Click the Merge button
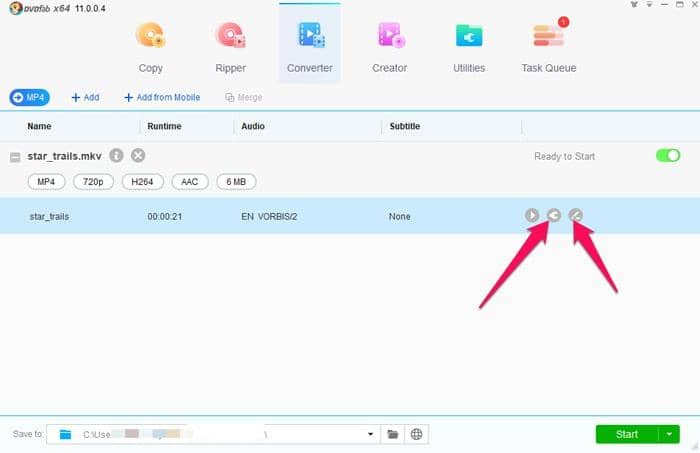 coord(244,97)
